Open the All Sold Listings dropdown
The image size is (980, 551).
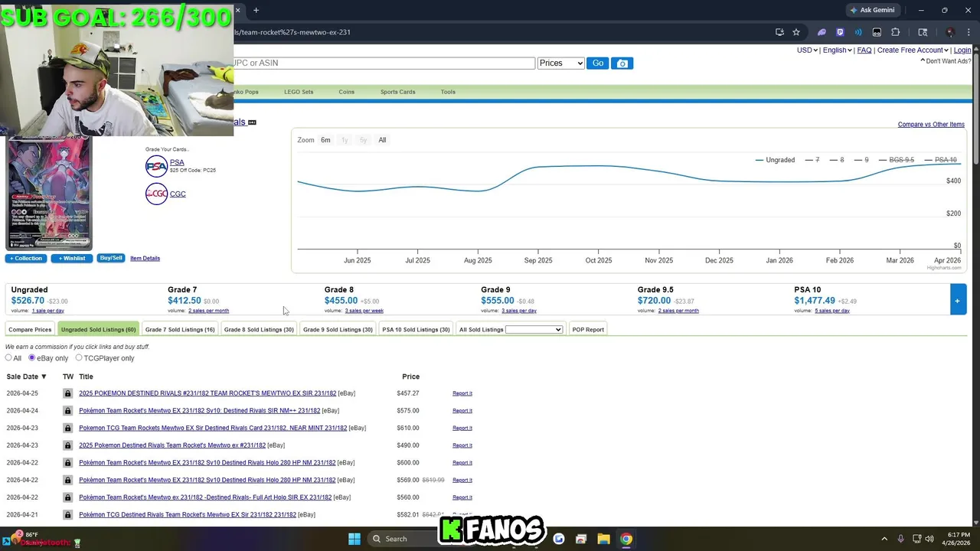[x=534, y=330]
